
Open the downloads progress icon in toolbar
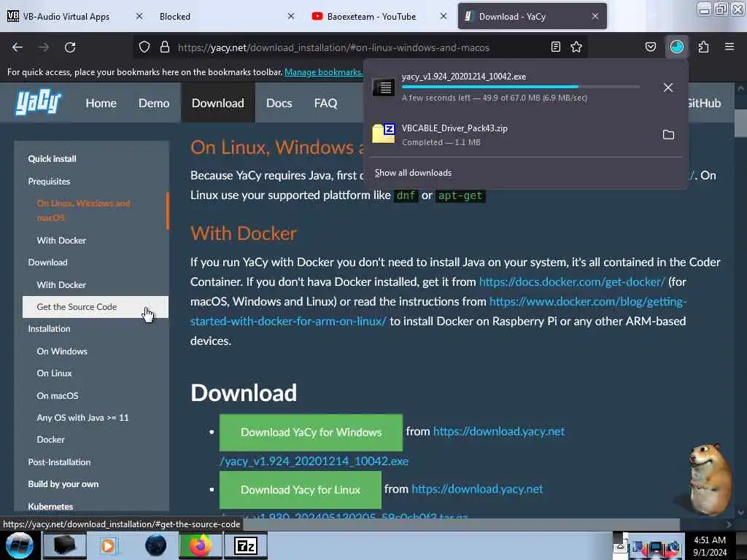click(677, 47)
